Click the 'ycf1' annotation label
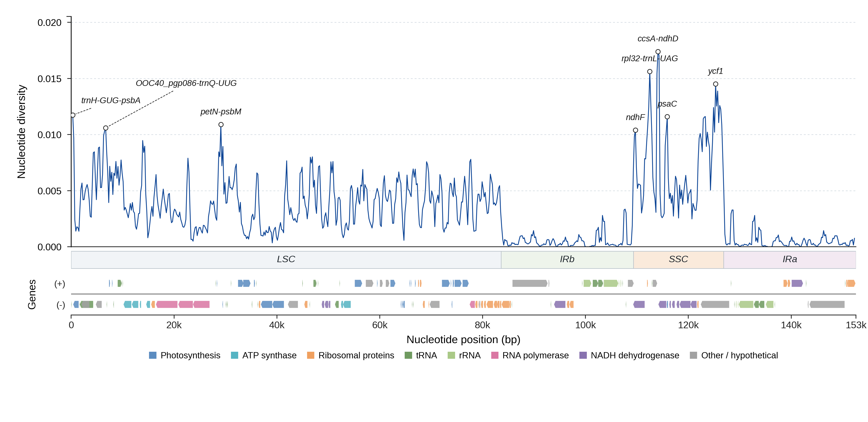The image size is (868, 422). 715,71
